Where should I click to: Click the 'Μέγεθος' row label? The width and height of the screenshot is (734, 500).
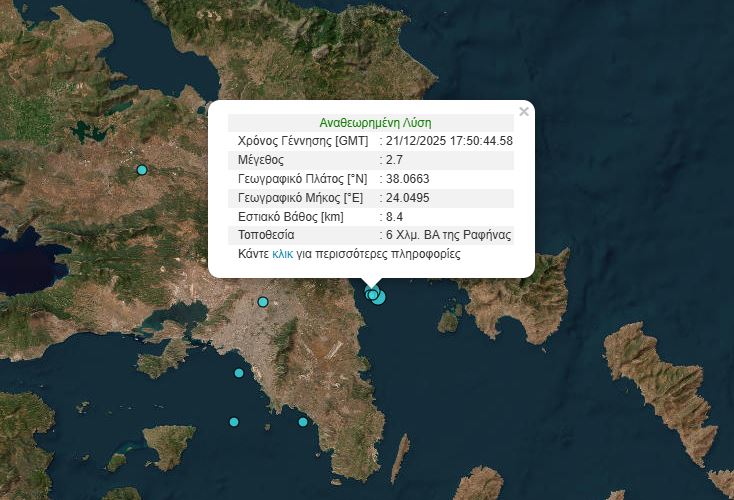pos(261,160)
